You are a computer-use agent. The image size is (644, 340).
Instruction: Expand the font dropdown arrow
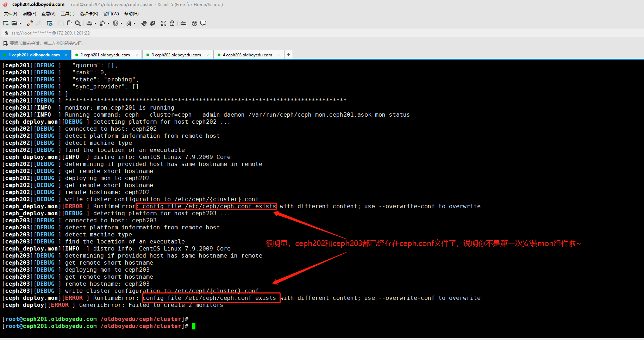tap(134, 24)
